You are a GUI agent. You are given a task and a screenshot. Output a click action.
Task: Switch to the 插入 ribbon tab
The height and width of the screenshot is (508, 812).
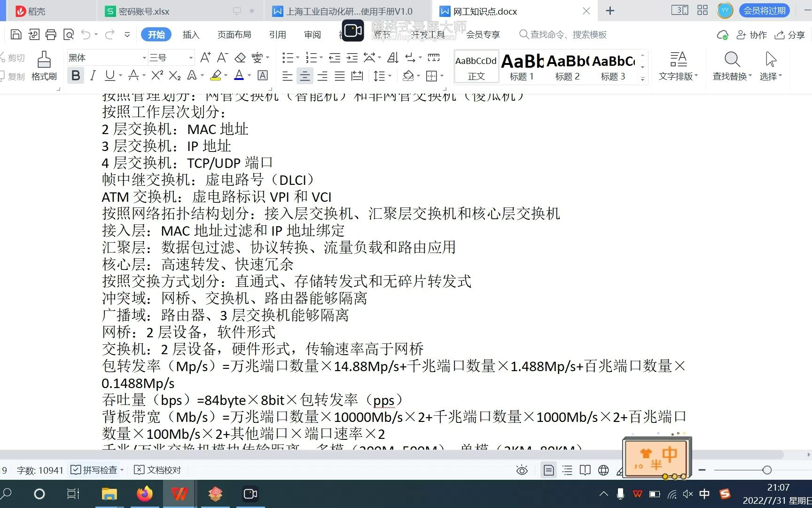[191, 34]
